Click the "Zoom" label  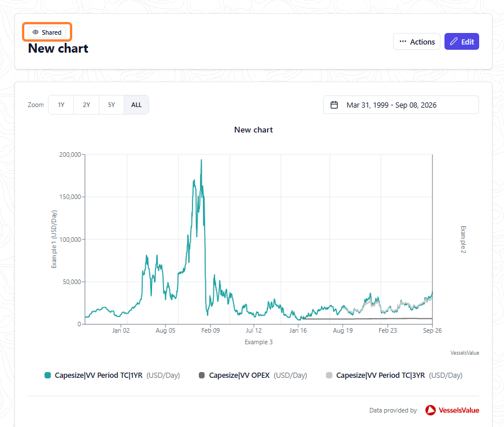coord(36,105)
